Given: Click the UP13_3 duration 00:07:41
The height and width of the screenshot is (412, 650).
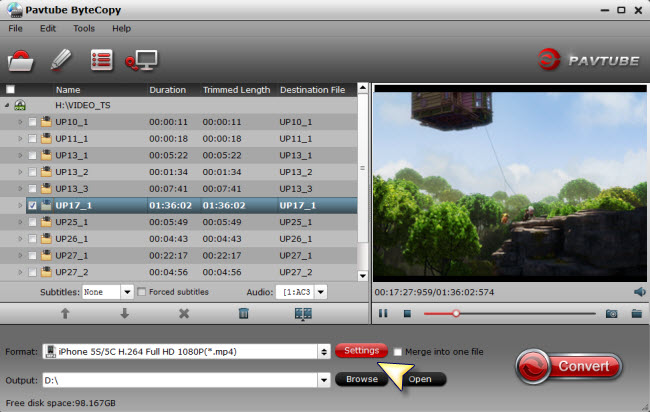Looking at the screenshot, I should (x=168, y=189).
